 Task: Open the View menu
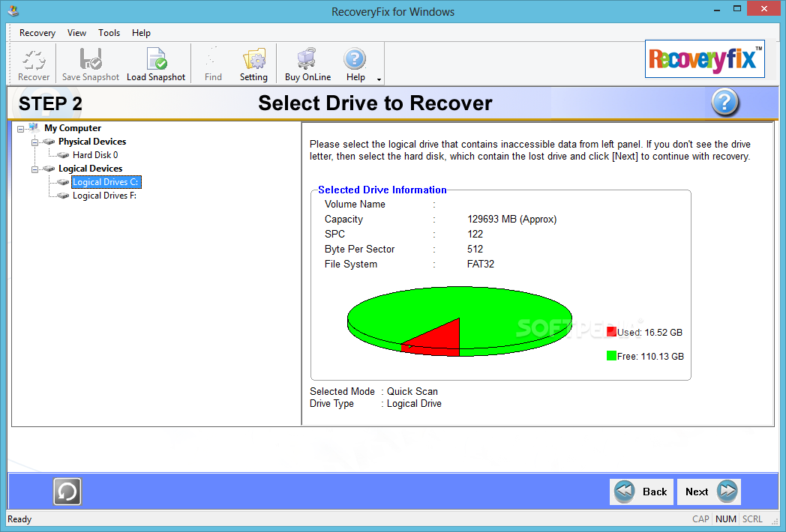pyautogui.click(x=76, y=33)
